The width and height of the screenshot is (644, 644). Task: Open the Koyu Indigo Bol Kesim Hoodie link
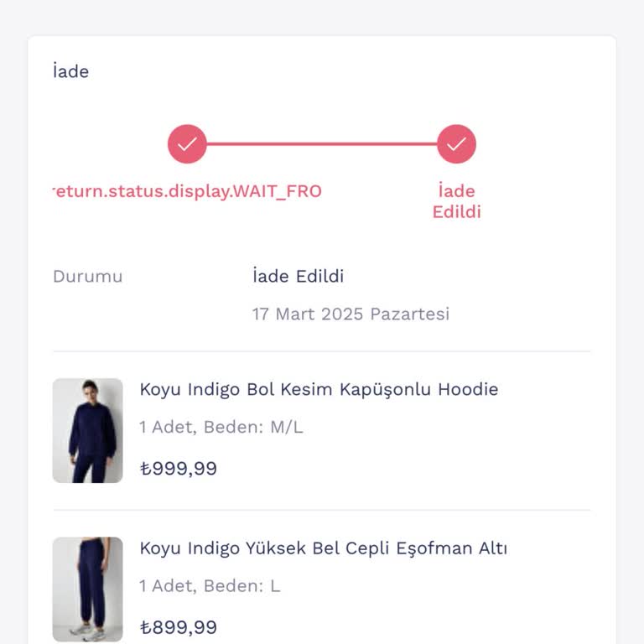pos(319,389)
